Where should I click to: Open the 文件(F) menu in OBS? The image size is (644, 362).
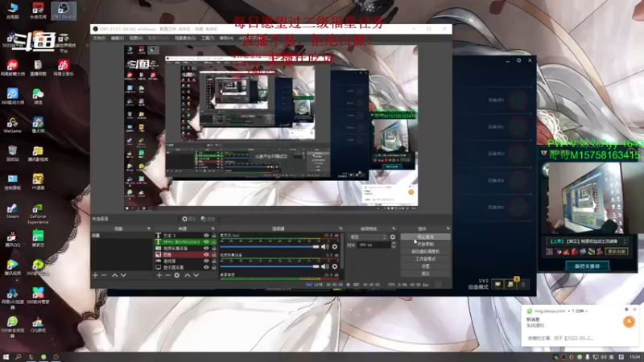click(x=99, y=38)
